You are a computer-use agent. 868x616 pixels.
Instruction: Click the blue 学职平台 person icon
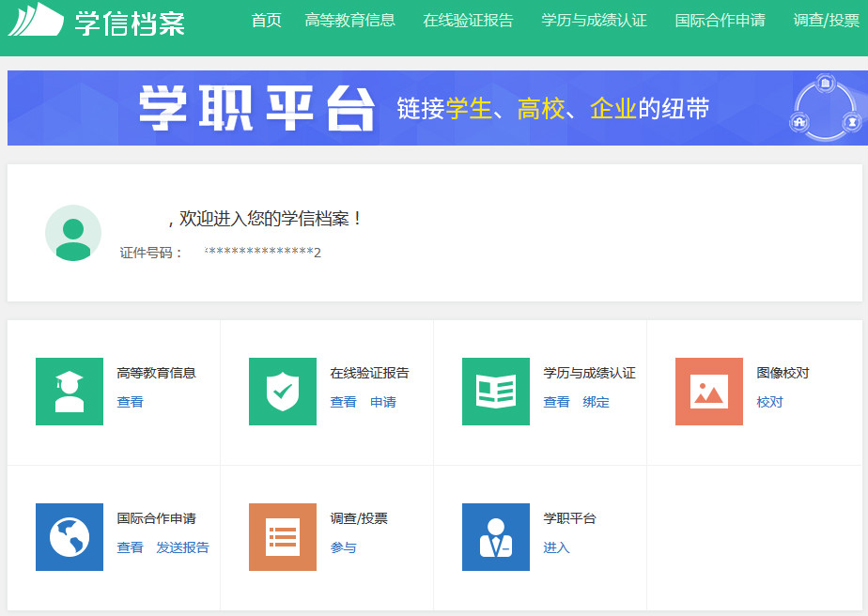click(496, 537)
